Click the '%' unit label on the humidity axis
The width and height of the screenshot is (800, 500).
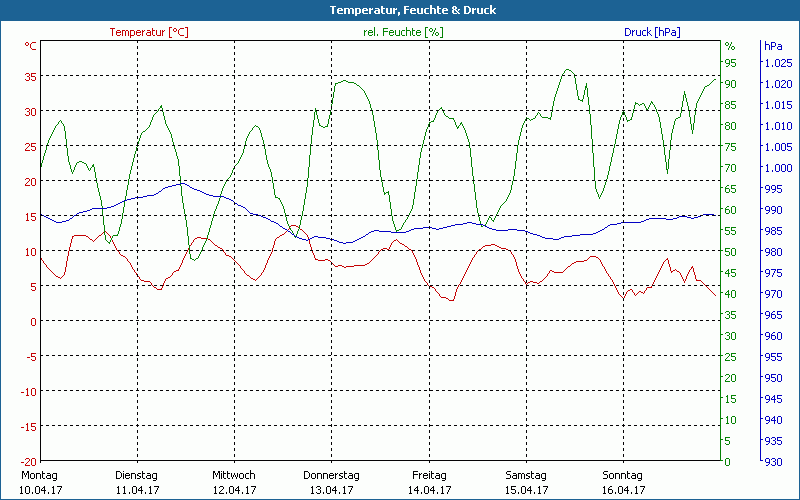pos(730,46)
